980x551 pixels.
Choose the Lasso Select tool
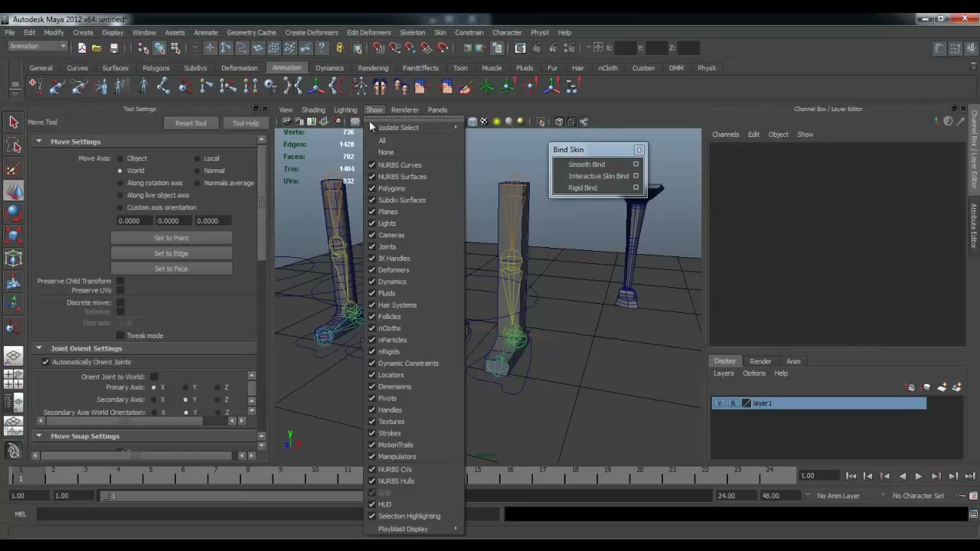(x=13, y=145)
